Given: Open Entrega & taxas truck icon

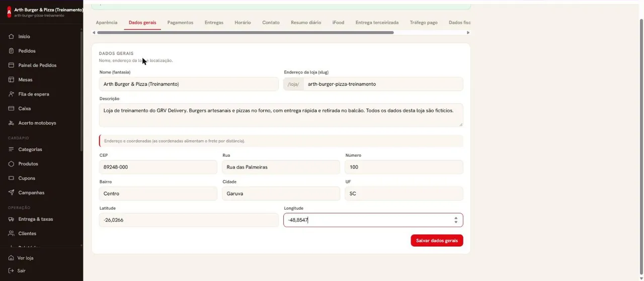Looking at the screenshot, I should [11, 219].
